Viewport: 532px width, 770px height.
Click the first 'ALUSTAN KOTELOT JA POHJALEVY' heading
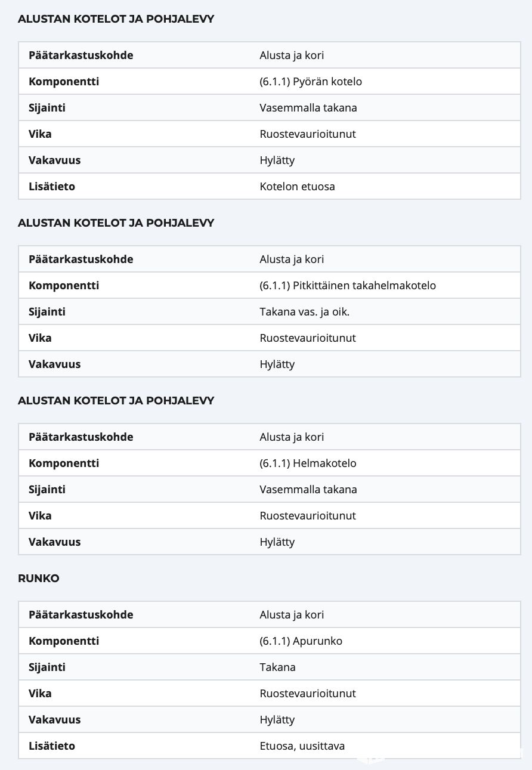[x=116, y=19]
